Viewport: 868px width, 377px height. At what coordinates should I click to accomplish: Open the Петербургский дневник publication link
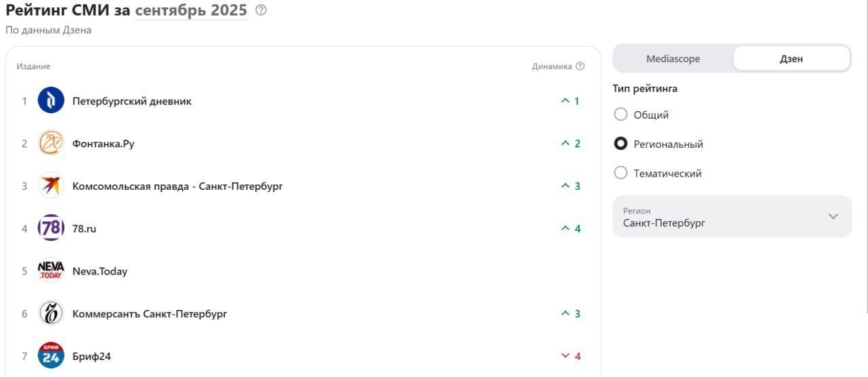click(x=132, y=101)
